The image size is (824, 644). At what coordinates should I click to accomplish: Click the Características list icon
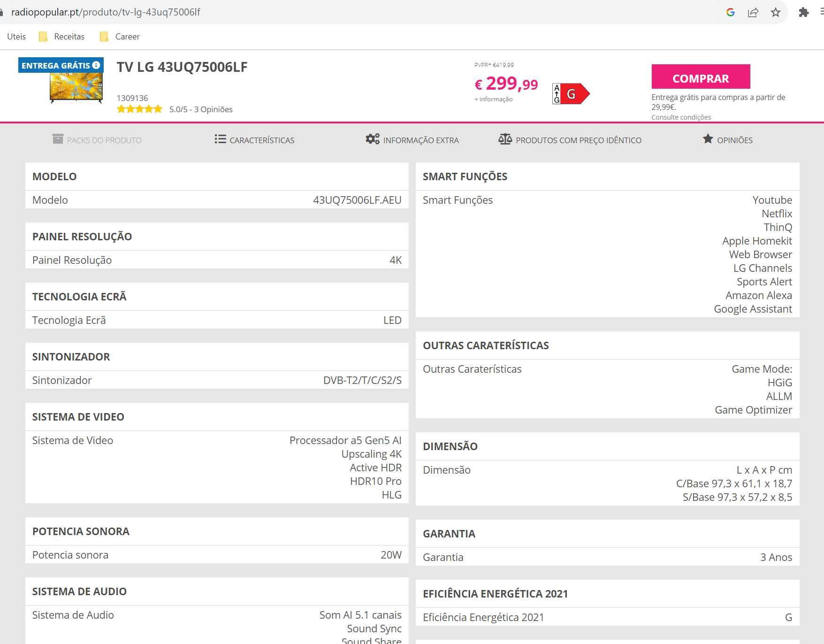point(220,139)
